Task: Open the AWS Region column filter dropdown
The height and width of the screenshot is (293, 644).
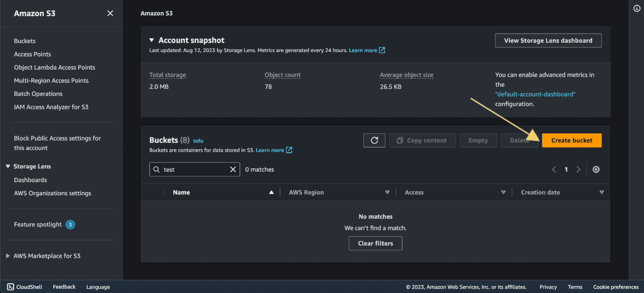Action: [387, 192]
